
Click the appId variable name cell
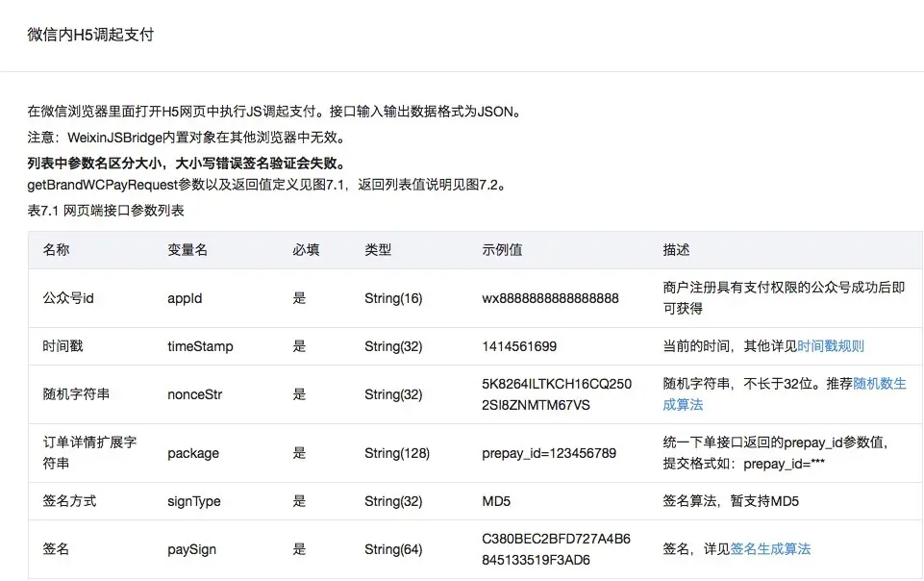tap(185, 298)
